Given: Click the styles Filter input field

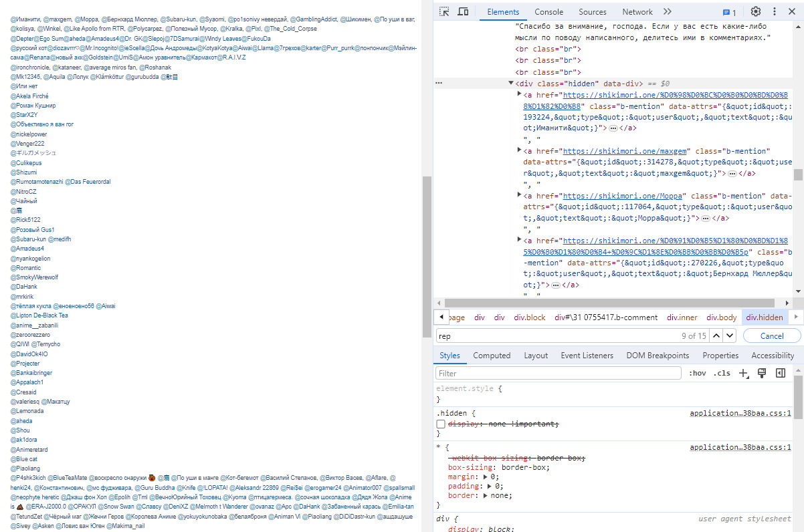Looking at the screenshot, I should pos(559,373).
